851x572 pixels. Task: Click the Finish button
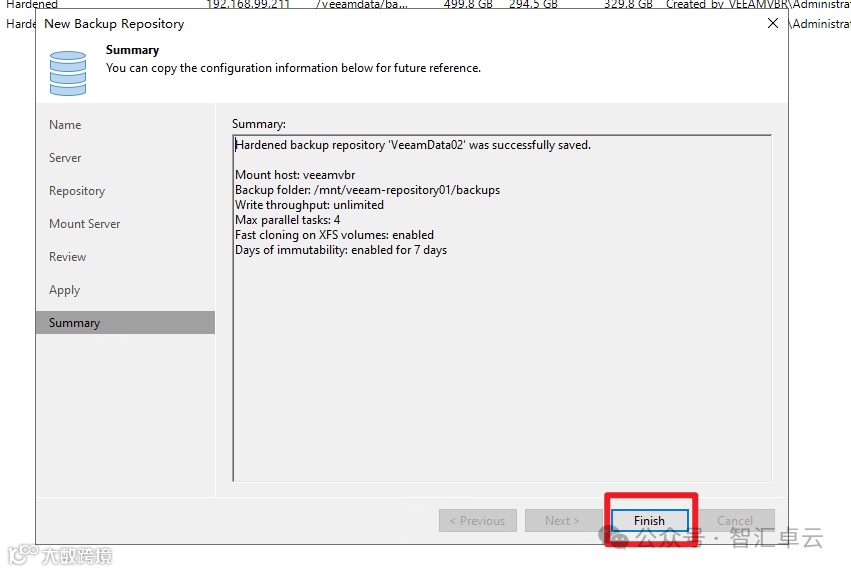point(650,520)
